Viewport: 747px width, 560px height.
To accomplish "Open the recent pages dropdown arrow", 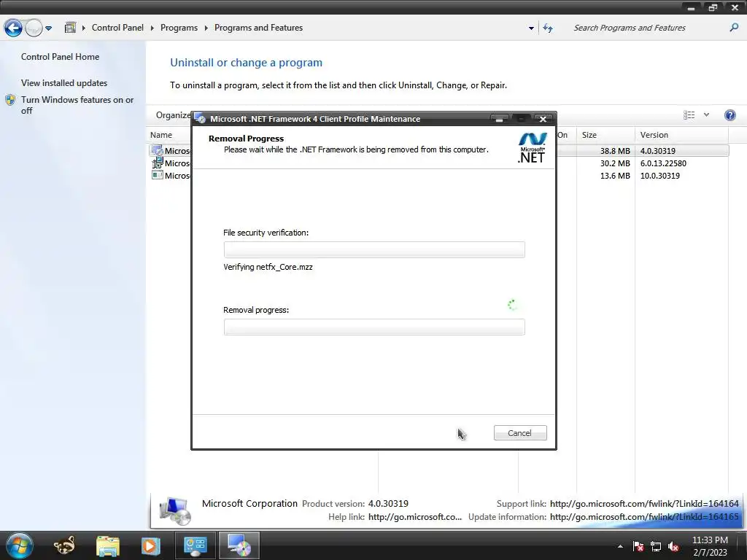I will (x=49, y=28).
